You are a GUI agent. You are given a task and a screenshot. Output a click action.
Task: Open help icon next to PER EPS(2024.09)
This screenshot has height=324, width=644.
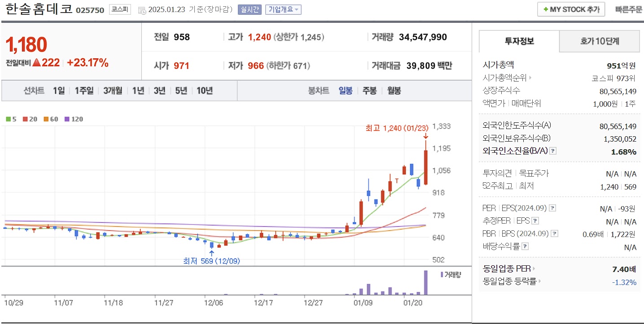(x=552, y=208)
